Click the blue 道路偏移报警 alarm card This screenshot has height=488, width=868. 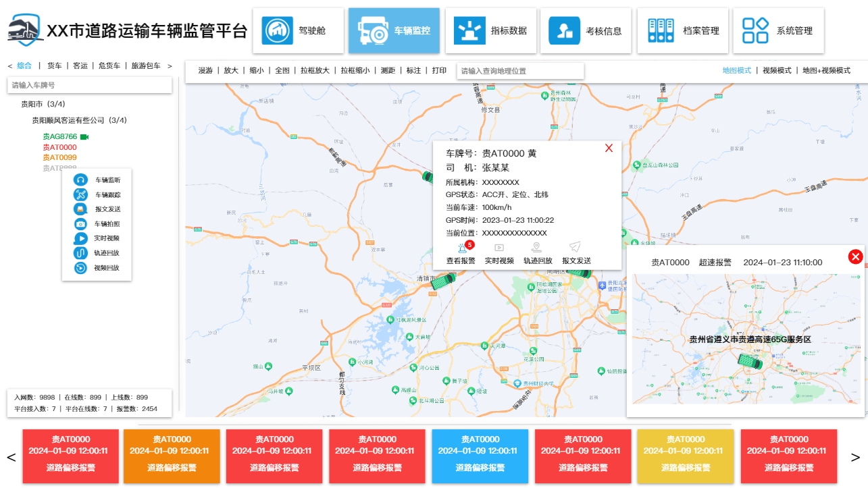pyautogui.click(x=480, y=457)
